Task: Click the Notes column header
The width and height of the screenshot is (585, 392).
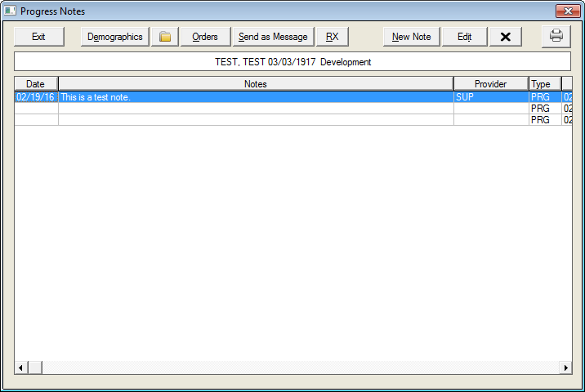Action: click(255, 84)
